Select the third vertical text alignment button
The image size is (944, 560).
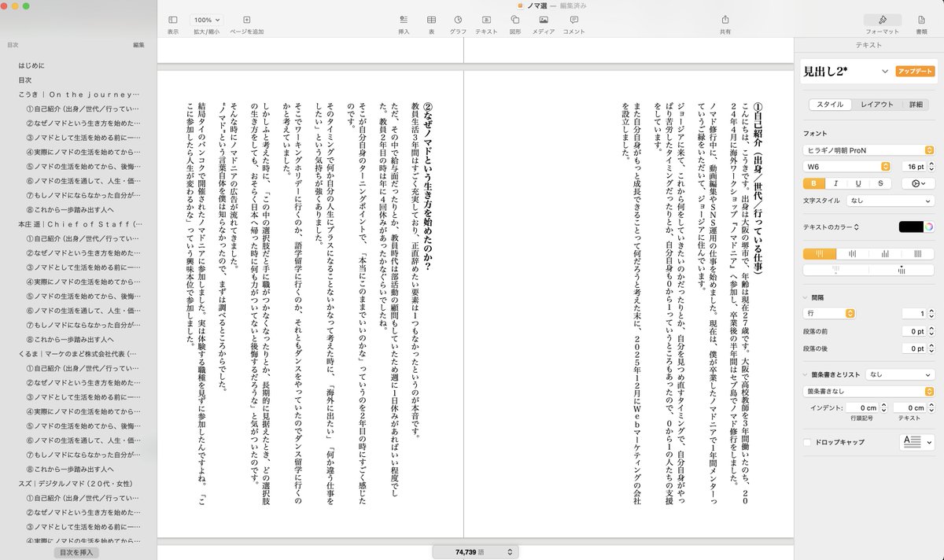point(885,254)
